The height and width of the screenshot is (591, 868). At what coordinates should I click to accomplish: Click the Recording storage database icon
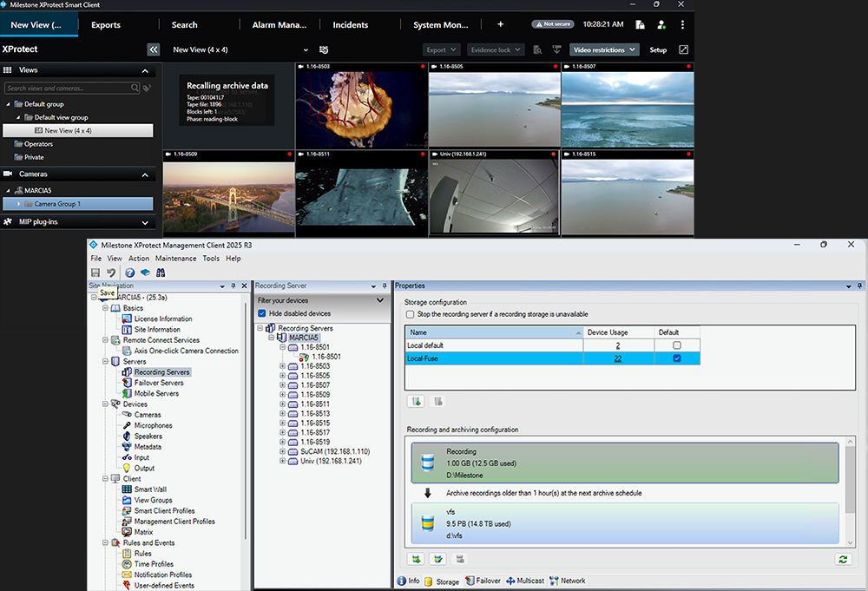coord(427,463)
